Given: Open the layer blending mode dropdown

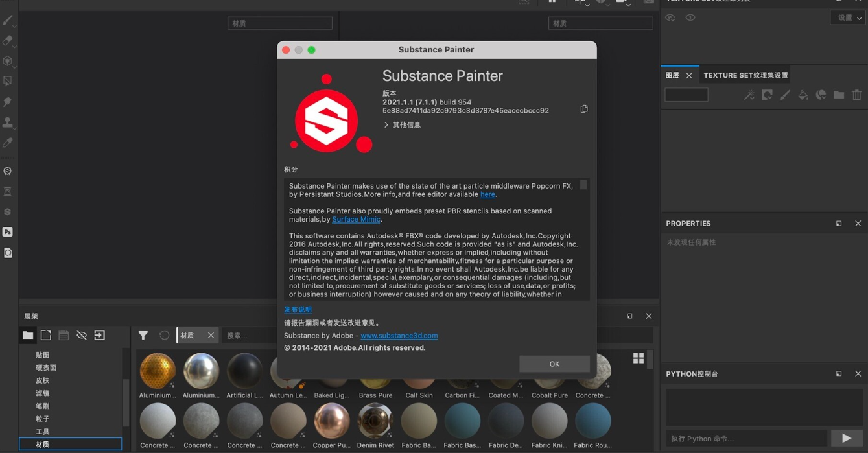Looking at the screenshot, I should [686, 95].
